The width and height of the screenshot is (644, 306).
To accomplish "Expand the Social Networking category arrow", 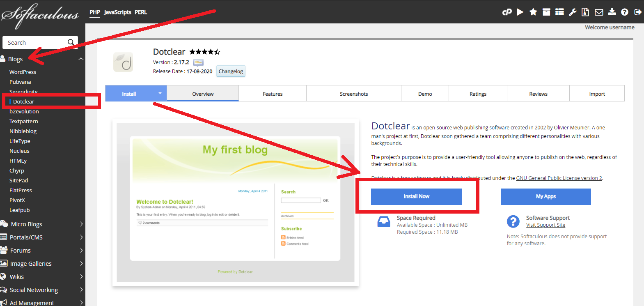I will (81, 290).
